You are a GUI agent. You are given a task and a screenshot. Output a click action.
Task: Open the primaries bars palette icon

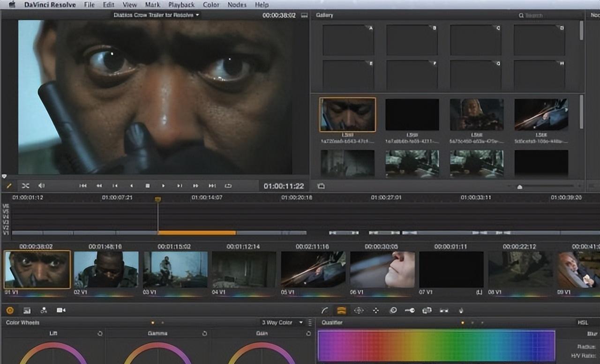pos(27,310)
